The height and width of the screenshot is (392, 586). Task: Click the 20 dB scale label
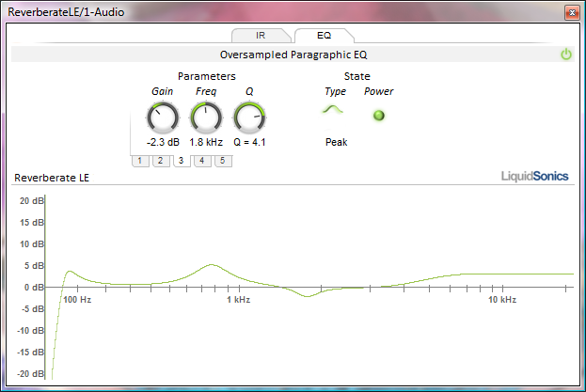tap(32, 201)
